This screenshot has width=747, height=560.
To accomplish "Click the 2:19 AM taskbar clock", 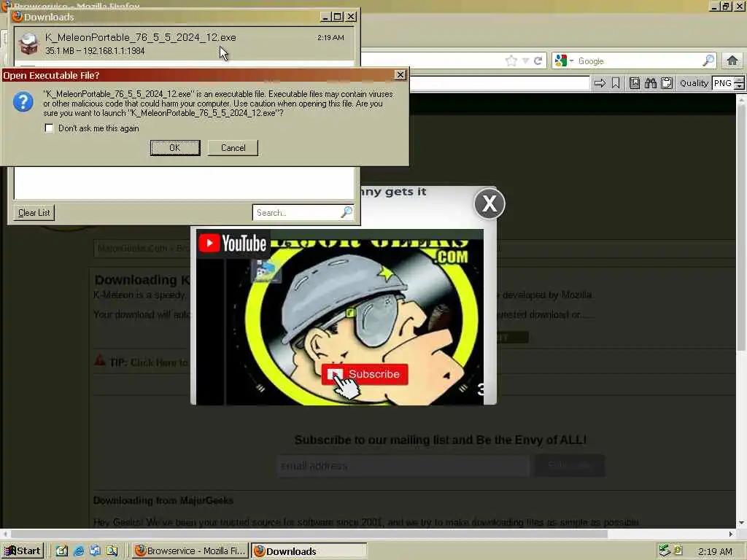I will pyautogui.click(x=715, y=551).
